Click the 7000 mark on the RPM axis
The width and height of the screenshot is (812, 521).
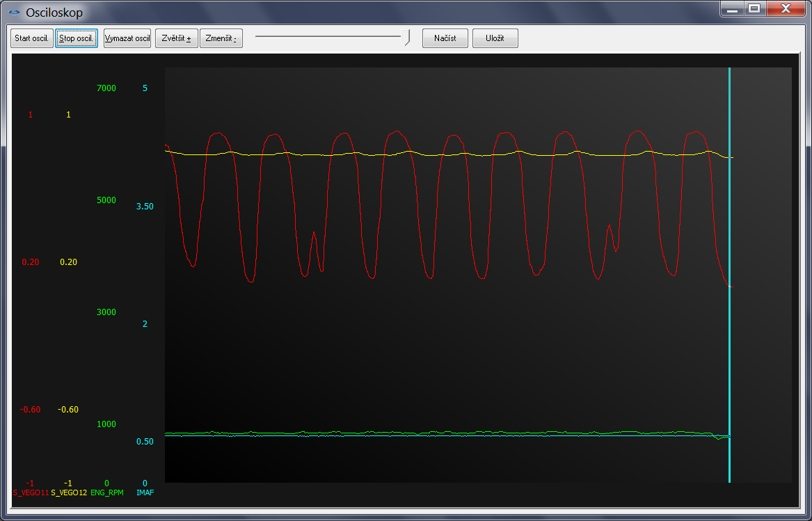coord(106,88)
